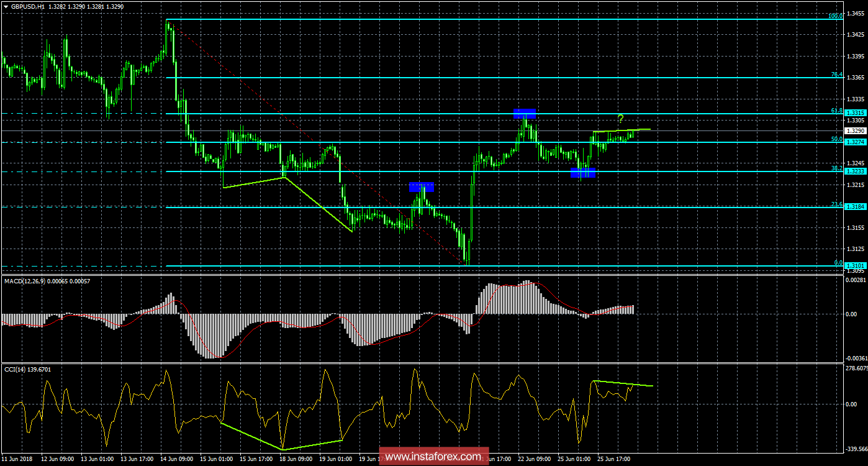The height and width of the screenshot is (466, 868).
Task: Click the 0.00281 MACD scale value
Action: [x=856, y=281]
